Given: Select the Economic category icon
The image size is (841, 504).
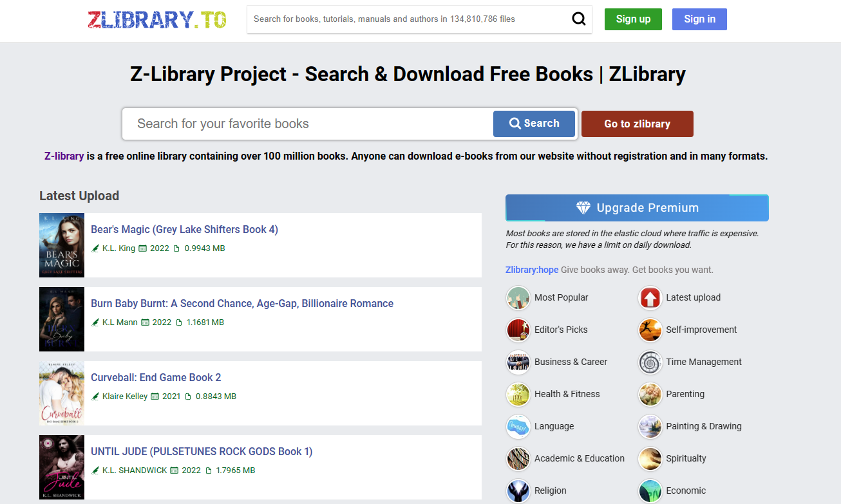Looking at the screenshot, I should coord(650,490).
